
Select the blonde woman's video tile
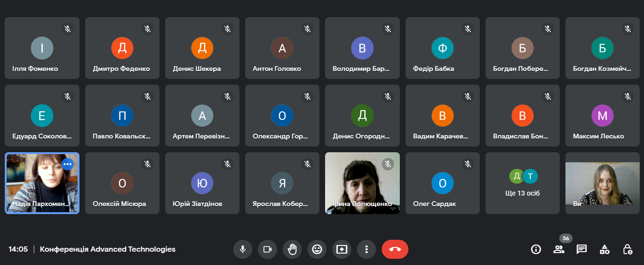coord(603,184)
